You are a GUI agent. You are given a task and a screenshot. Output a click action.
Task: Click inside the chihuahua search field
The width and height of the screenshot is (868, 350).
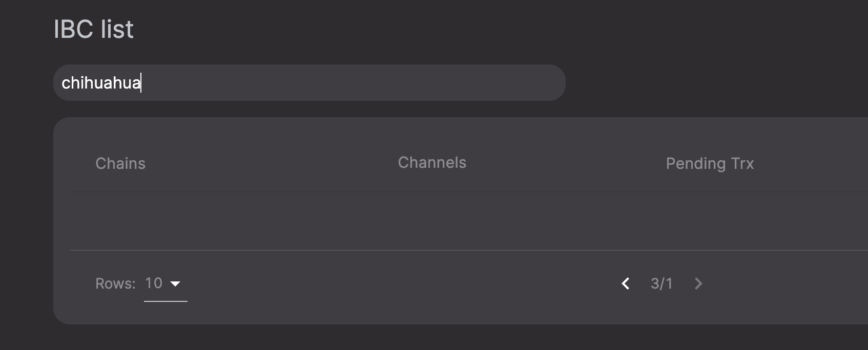pyautogui.click(x=307, y=82)
